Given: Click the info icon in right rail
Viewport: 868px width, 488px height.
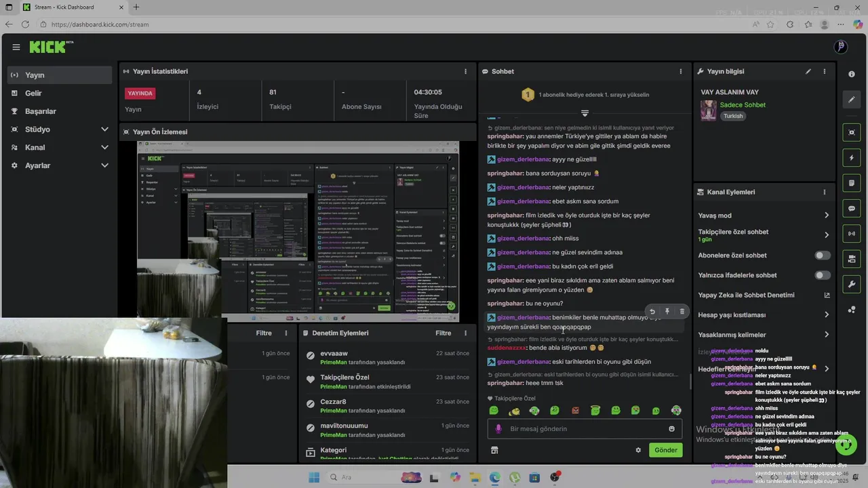Looking at the screenshot, I should click(x=852, y=74).
